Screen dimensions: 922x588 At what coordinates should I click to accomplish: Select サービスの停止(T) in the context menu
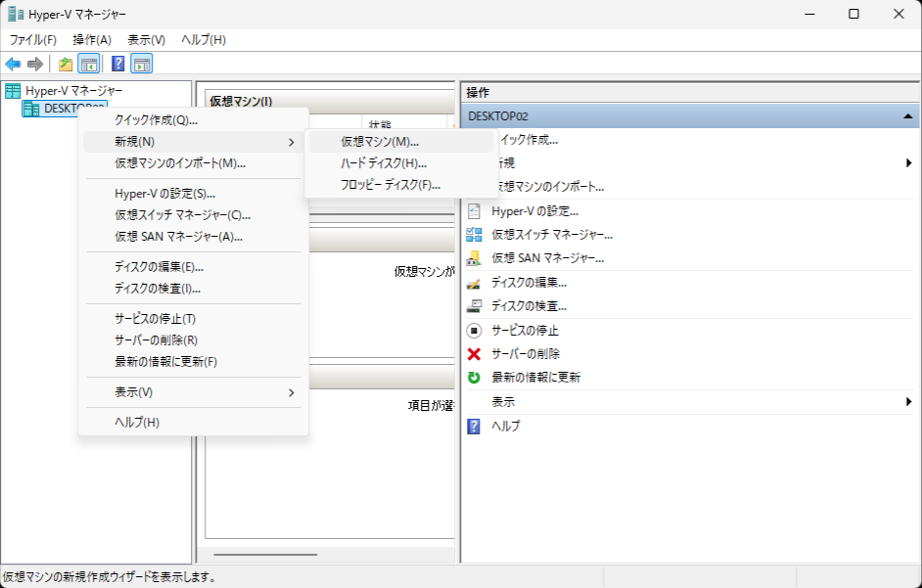193,319
